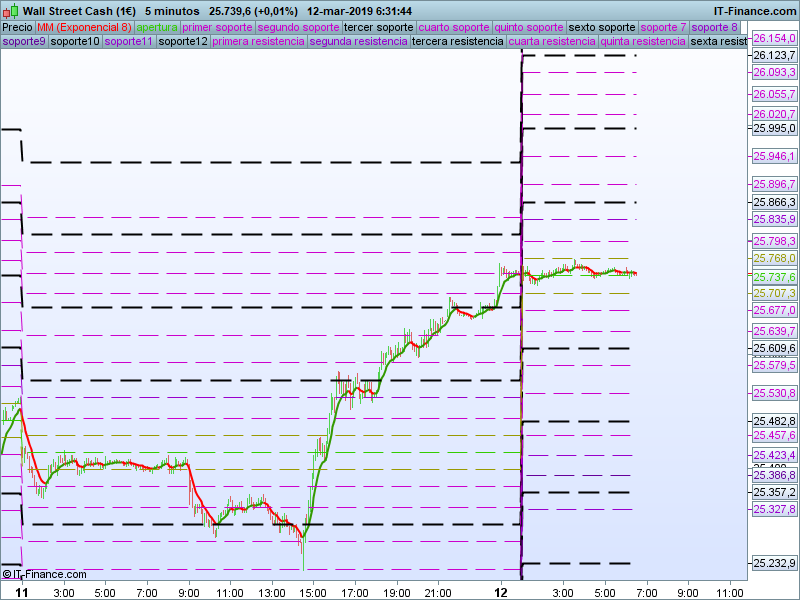Click the candlestick chart icon in title bar
Screen dimensions: 800x600
pos(10,10)
